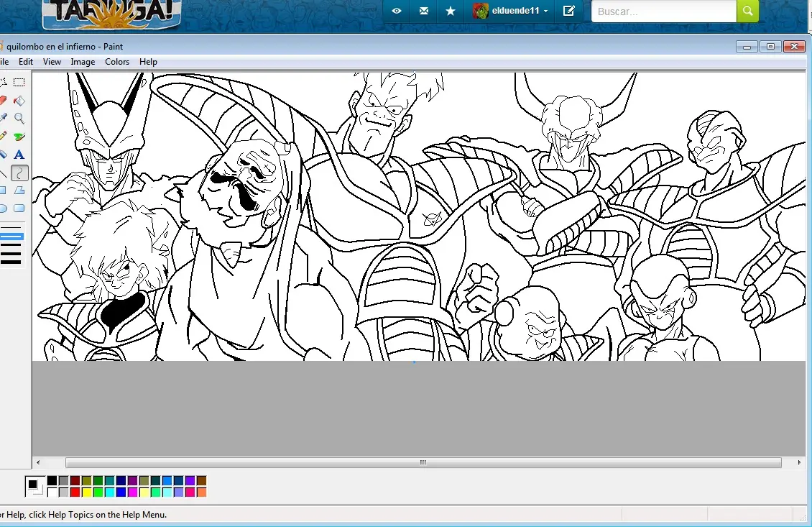This screenshot has width=812, height=527.
Task: Open the Taringa mail messages icon
Action: point(424,10)
